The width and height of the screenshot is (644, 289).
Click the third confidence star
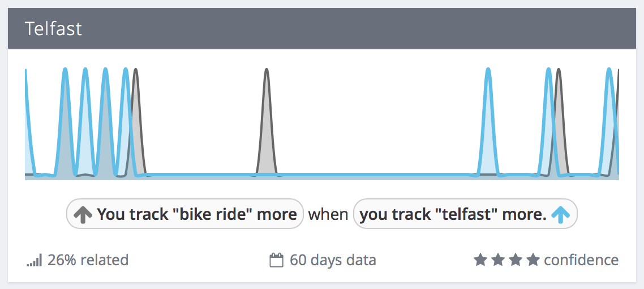[x=515, y=260]
